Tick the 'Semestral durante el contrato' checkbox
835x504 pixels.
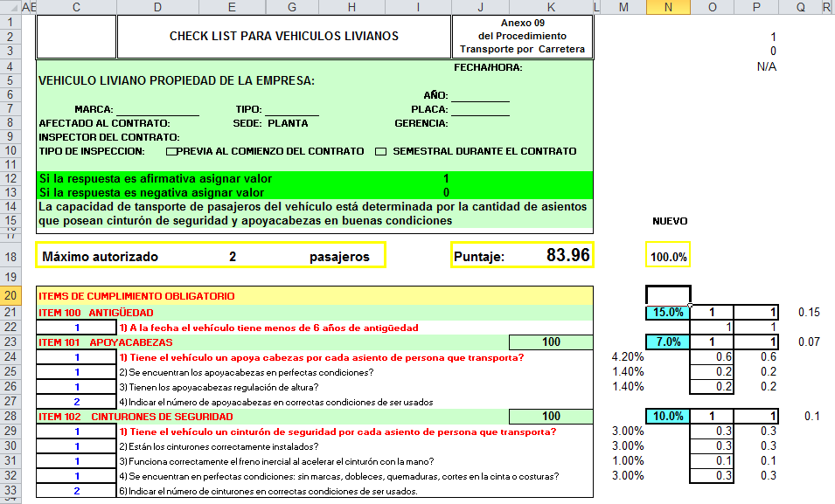click(x=380, y=152)
